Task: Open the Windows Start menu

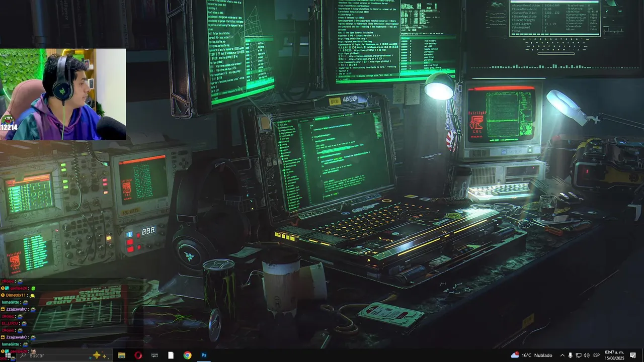Action: [x=8, y=355]
